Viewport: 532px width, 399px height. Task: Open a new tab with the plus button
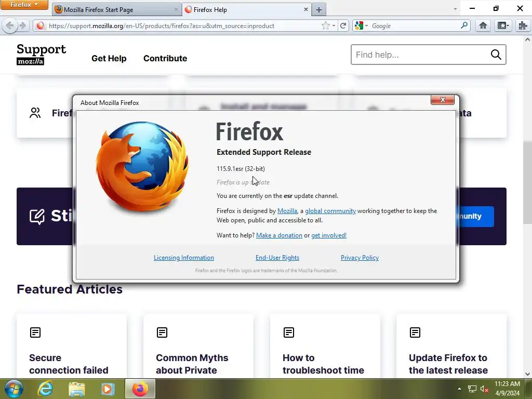[318, 10]
